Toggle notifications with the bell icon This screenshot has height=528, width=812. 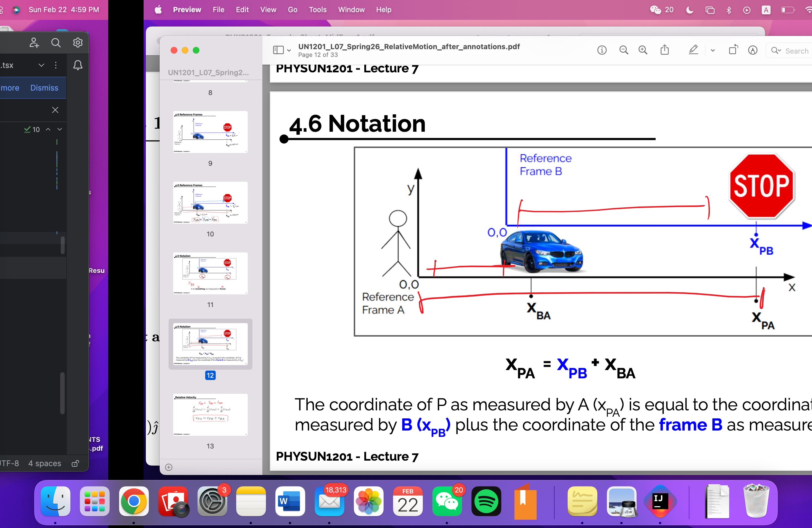[77, 65]
